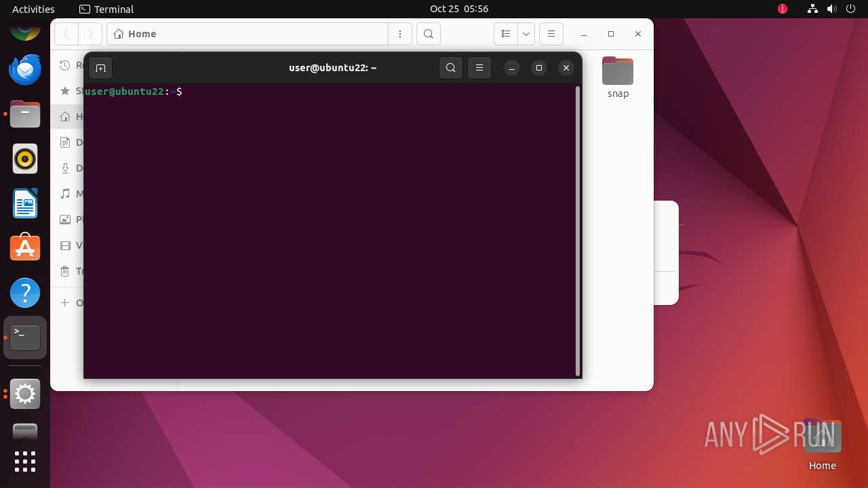Launch LibreOffice Writer from dock

click(25, 203)
